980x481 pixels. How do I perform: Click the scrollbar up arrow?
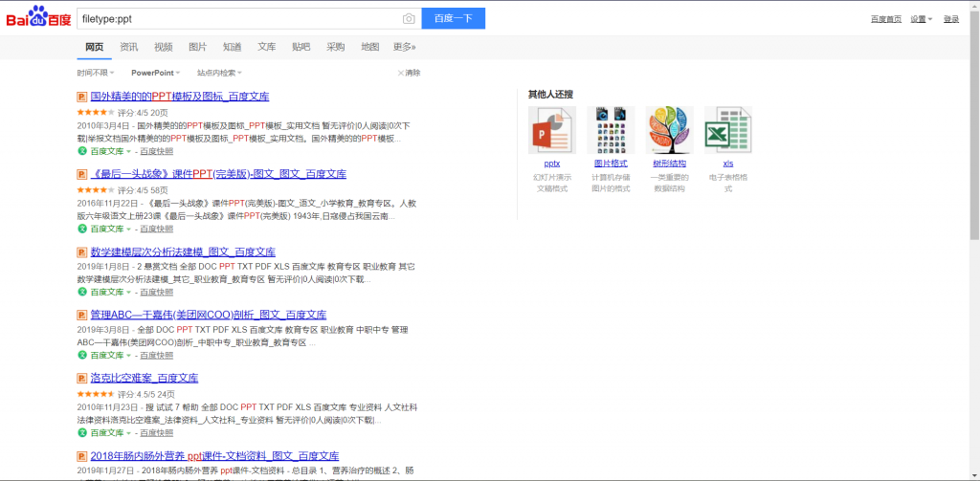pos(974,5)
